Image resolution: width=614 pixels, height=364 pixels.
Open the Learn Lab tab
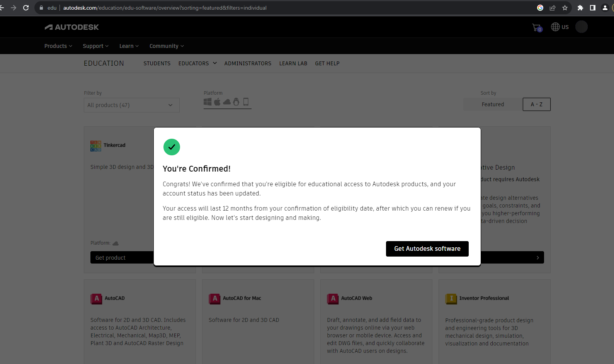point(293,63)
